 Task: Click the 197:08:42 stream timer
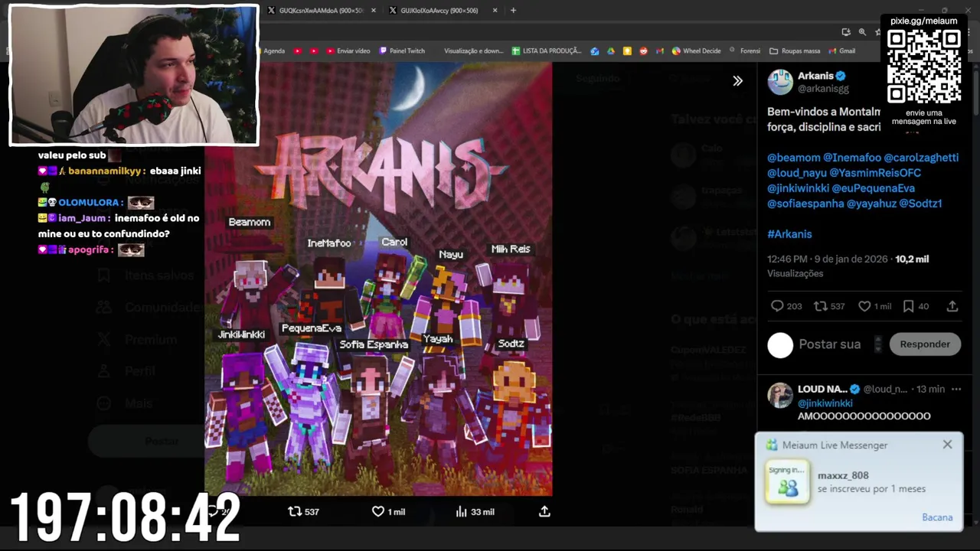tap(125, 518)
